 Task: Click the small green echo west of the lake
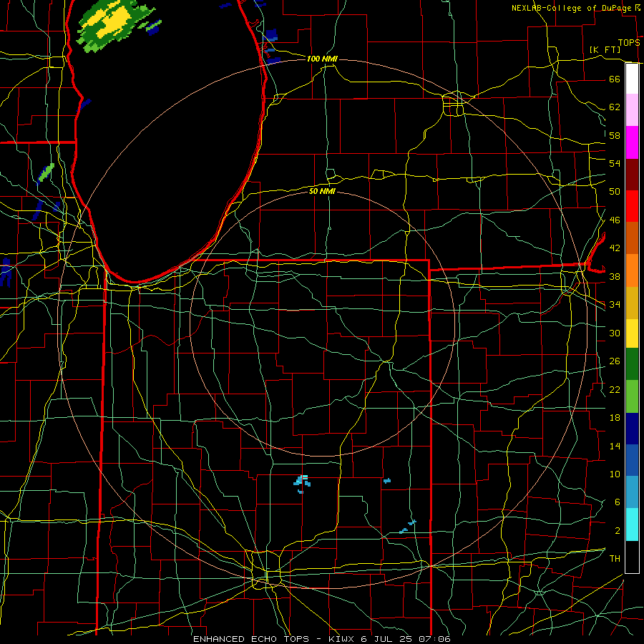[x=47, y=172]
